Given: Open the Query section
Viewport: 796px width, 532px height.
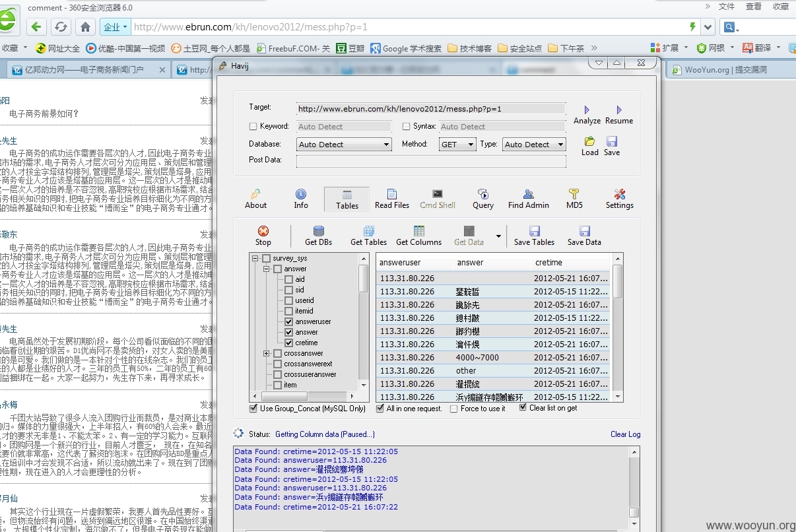Looking at the screenshot, I should coord(483,199).
